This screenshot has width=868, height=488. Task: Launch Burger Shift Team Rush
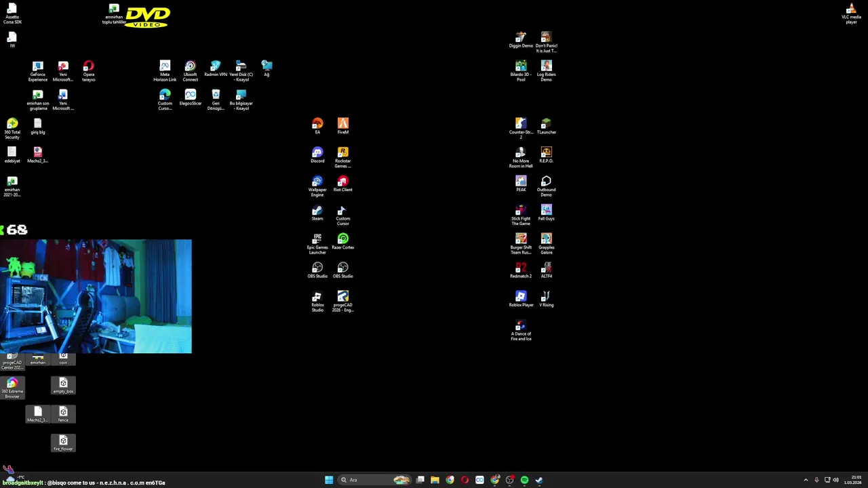click(521, 244)
